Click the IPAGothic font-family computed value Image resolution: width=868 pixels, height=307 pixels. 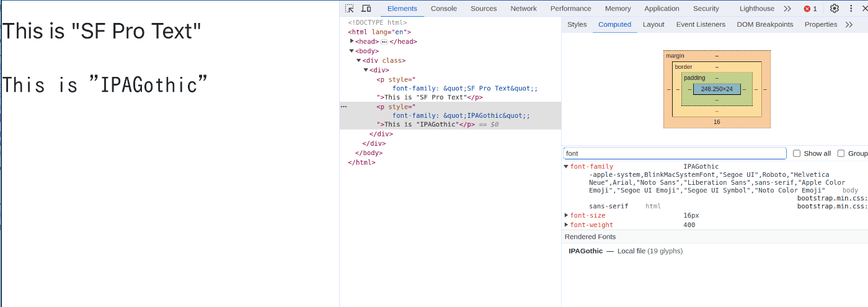(x=701, y=166)
